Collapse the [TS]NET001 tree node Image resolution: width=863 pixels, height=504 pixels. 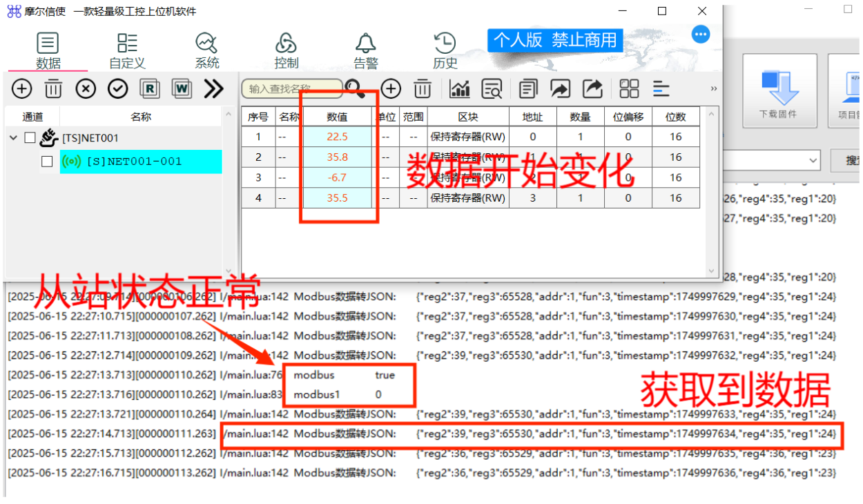[13, 138]
